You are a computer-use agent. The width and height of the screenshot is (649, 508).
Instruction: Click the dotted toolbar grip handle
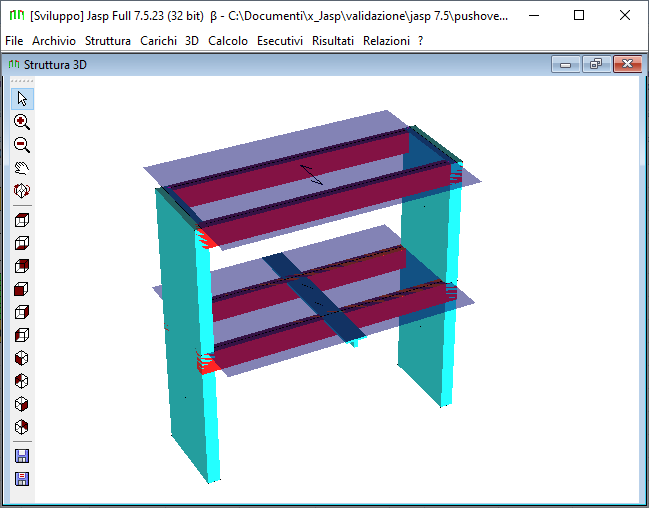click(x=22, y=81)
